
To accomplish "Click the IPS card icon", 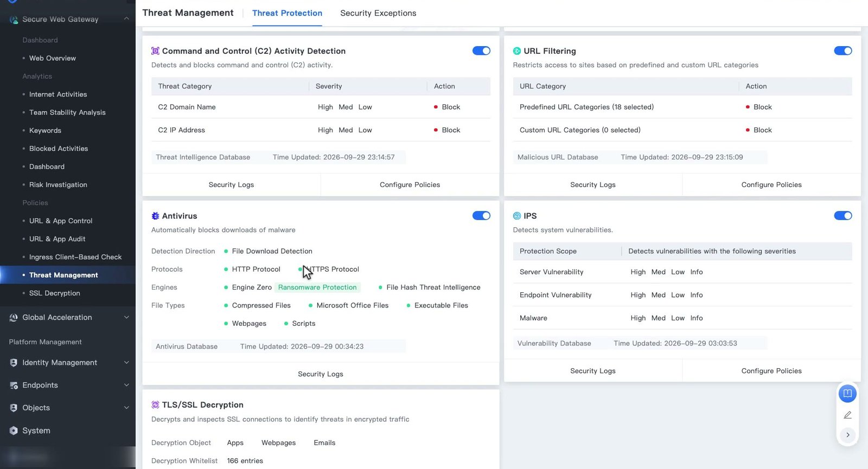I will pyautogui.click(x=517, y=216).
